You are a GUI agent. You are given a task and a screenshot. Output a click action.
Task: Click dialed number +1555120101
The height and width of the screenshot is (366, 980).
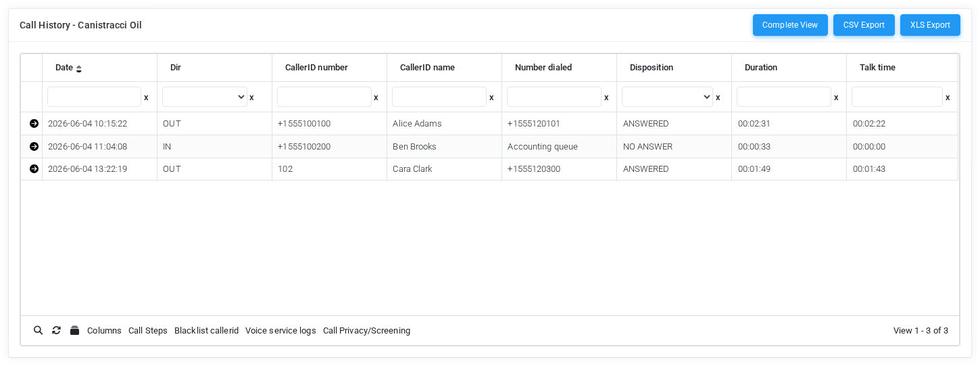coord(534,124)
